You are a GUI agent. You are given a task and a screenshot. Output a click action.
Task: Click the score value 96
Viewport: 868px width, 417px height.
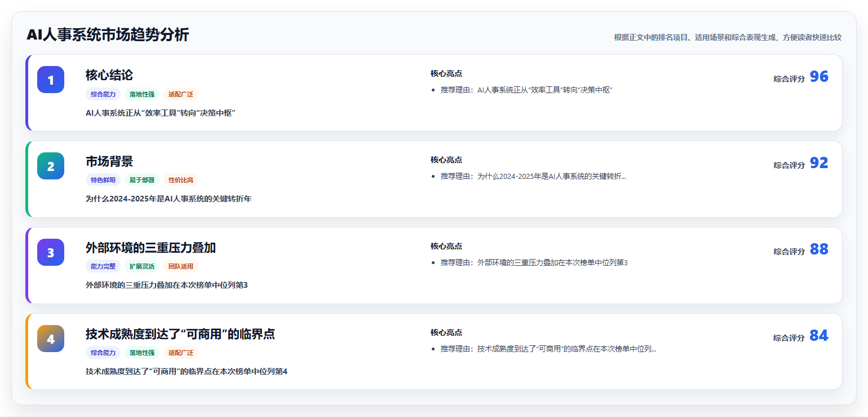[819, 77]
